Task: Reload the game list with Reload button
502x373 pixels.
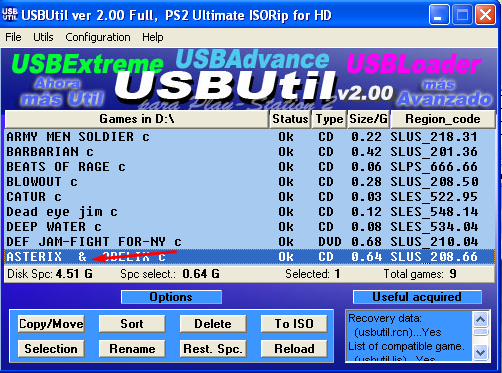Action: pyautogui.click(x=294, y=349)
